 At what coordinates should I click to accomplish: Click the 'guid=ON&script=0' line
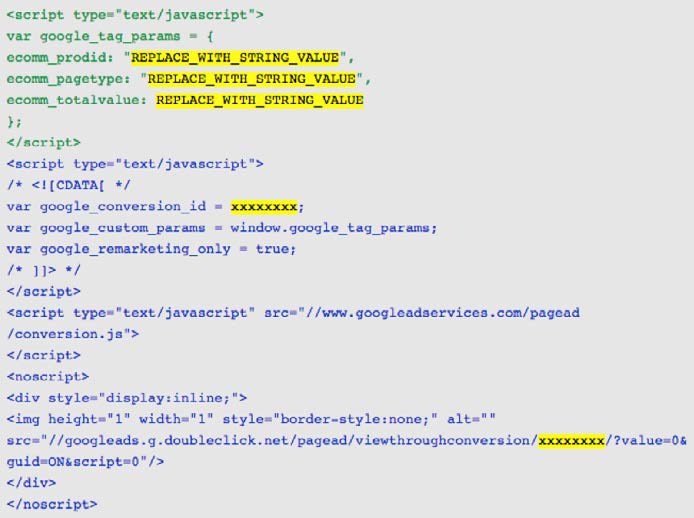tap(85, 462)
